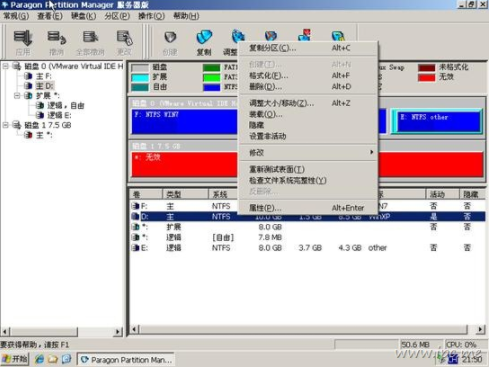This screenshot has height=371, width=493.
Task: Click the Paragon Partition Man... taskbar button
Action: pos(127,360)
